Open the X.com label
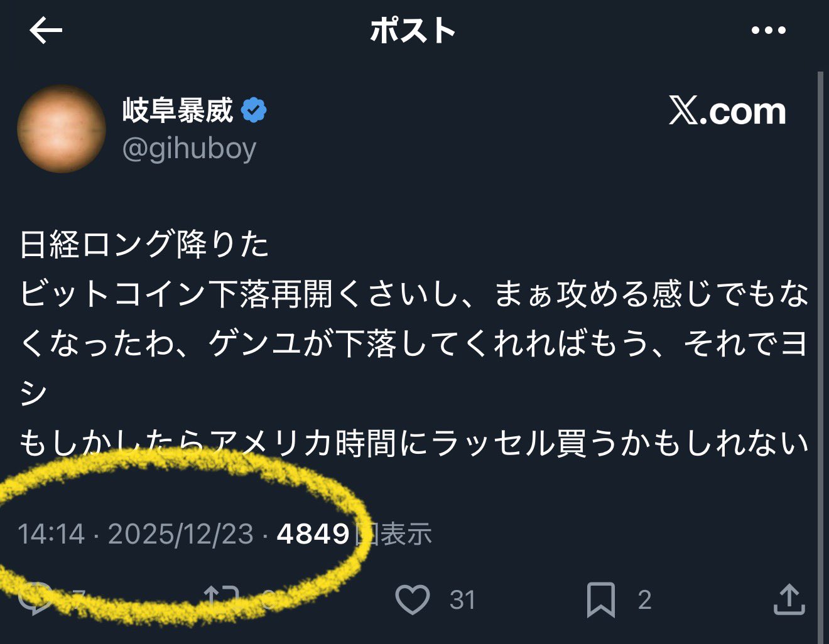 click(727, 111)
